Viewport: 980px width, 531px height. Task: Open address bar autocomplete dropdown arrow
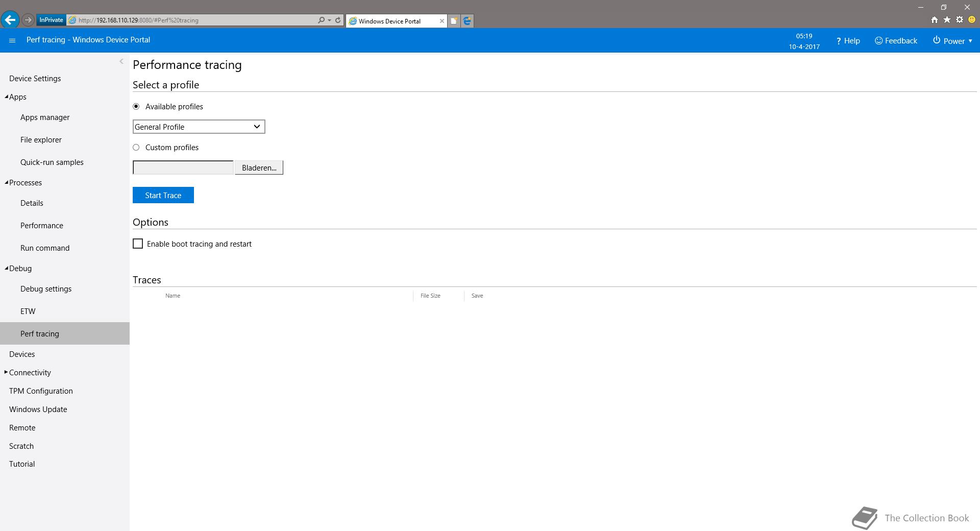[x=329, y=20]
